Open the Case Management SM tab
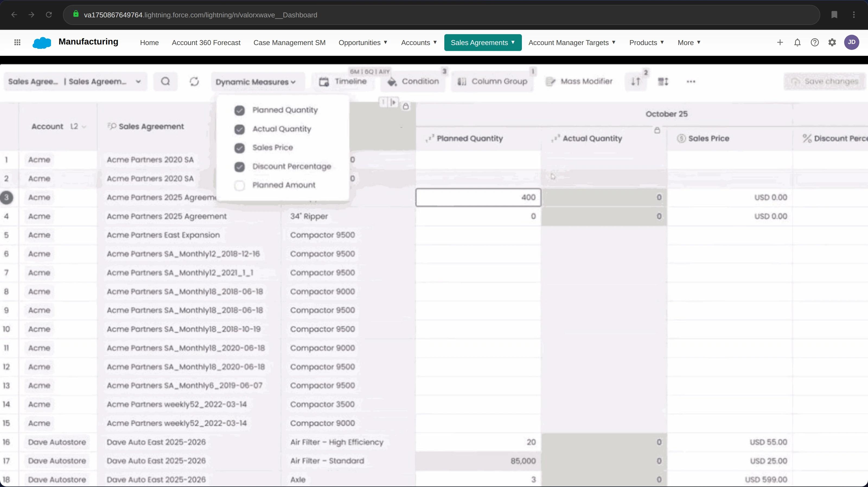This screenshot has width=868, height=487. [289, 42]
